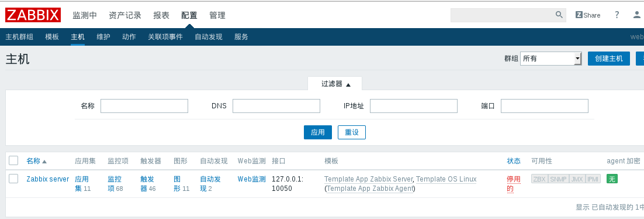Screen dimensions: 644x219
Task: Focus the IP地址 filter field
Action: pos(414,106)
